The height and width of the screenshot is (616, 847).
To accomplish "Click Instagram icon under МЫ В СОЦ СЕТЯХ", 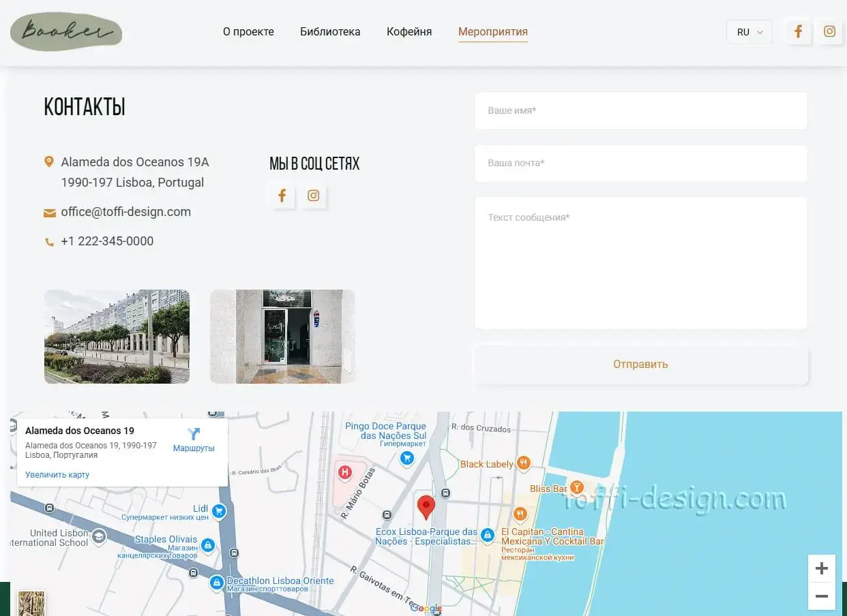I will 313,196.
